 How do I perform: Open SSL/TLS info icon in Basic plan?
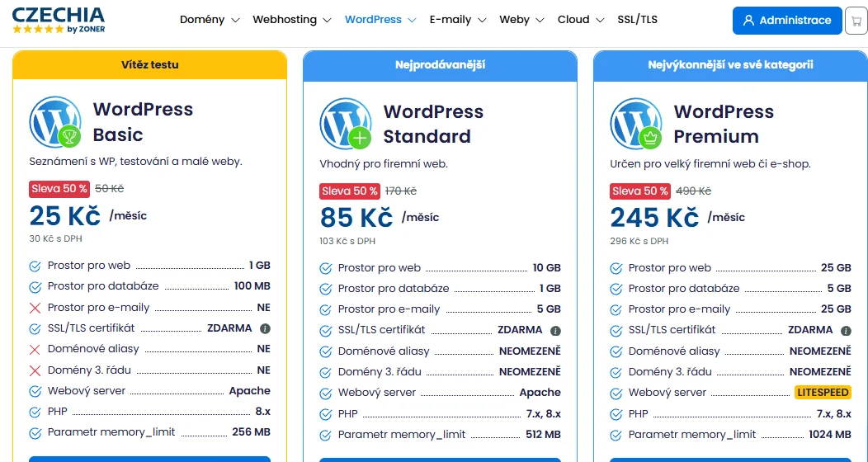265,328
